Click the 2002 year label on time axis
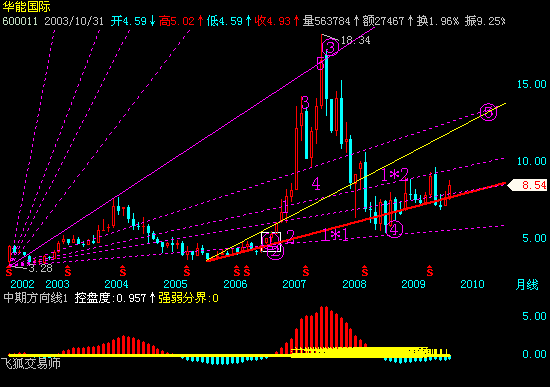The image size is (550, 387). pos(22,284)
